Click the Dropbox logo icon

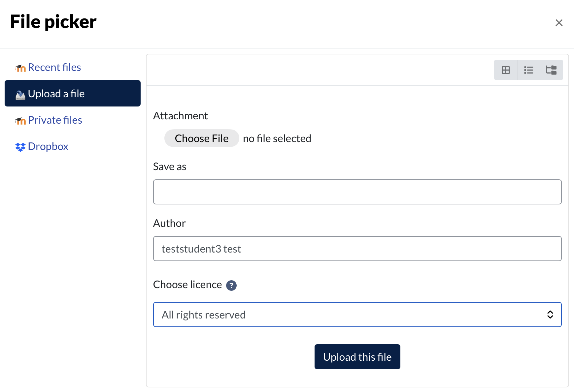pos(20,147)
